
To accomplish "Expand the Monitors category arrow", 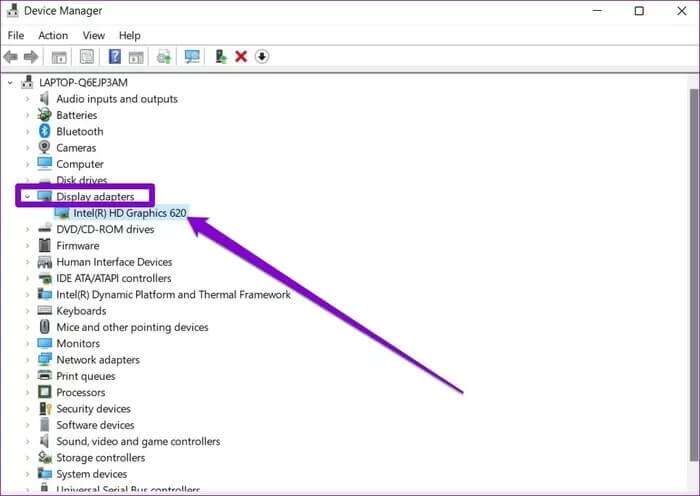I will 27,343.
